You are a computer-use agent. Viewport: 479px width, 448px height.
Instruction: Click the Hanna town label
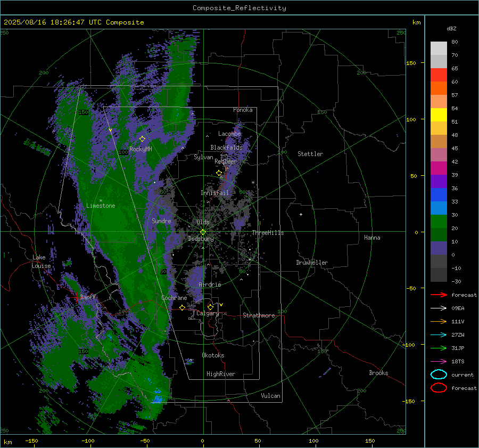pyautogui.click(x=372, y=238)
